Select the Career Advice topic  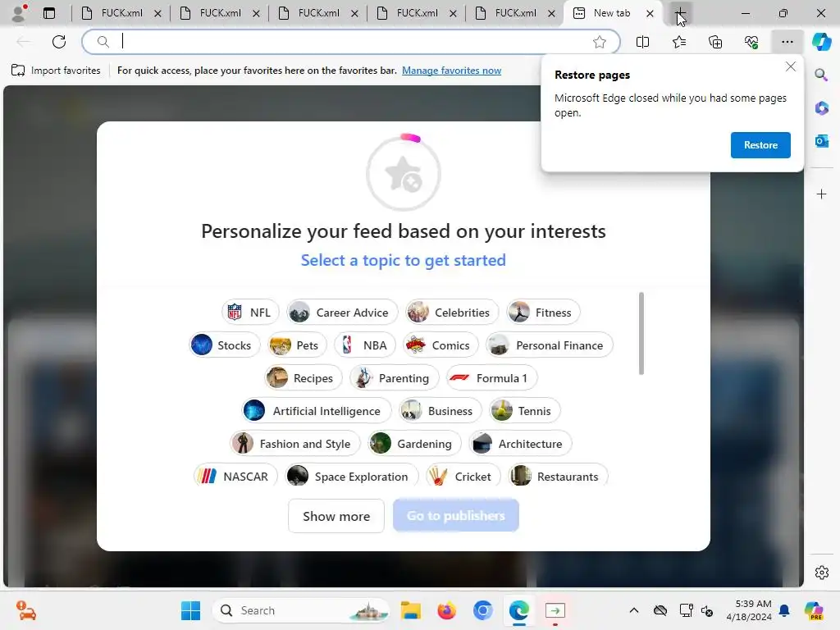tap(342, 313)
